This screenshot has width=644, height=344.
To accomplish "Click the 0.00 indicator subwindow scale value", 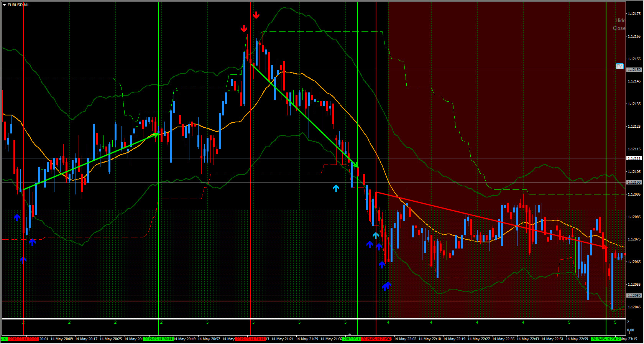I will (631, 330).
